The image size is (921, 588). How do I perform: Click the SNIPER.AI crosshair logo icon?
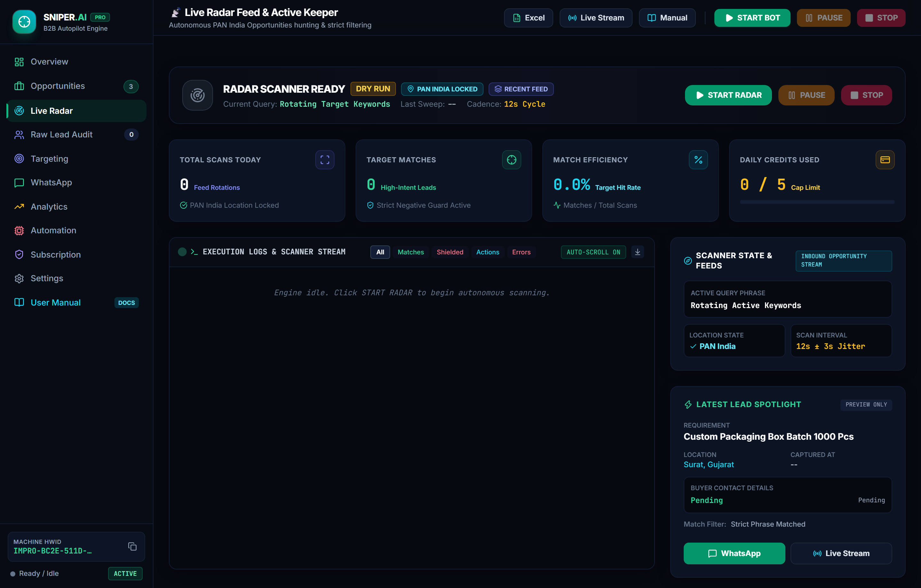[x=24, y=22]
